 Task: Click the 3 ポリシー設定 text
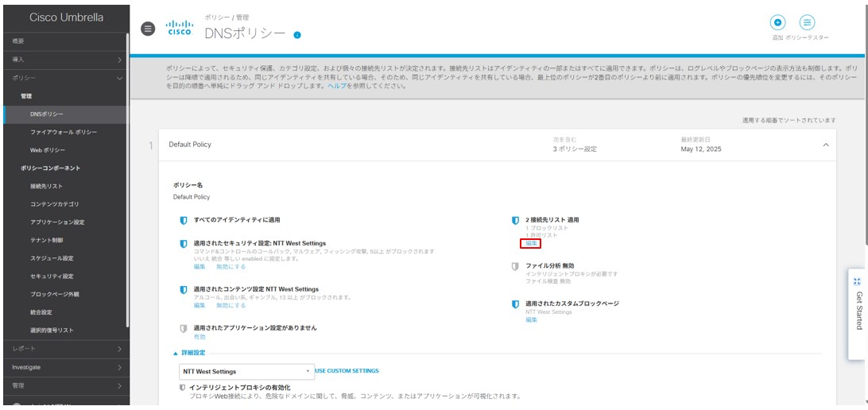click(x=575, y=149)
